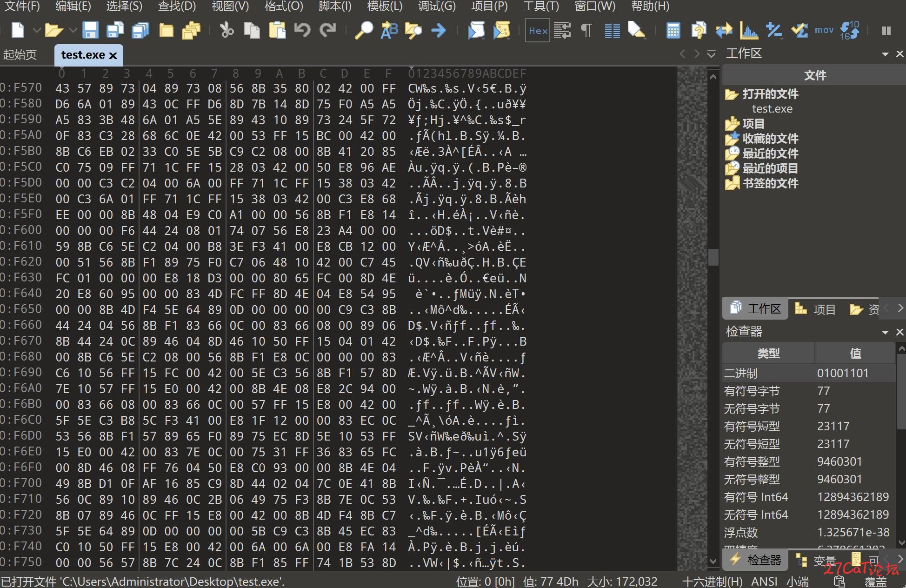
Task: Click the 浮点数 value 1.325671e-38
Action: pos(853,532)
